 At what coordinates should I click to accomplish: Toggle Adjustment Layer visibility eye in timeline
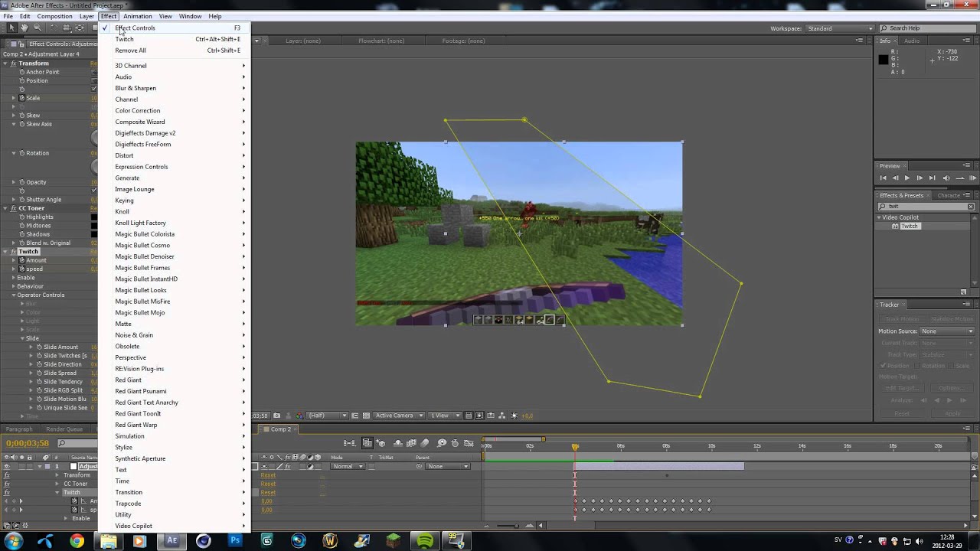pyautogui.click(x=7, y=466)
